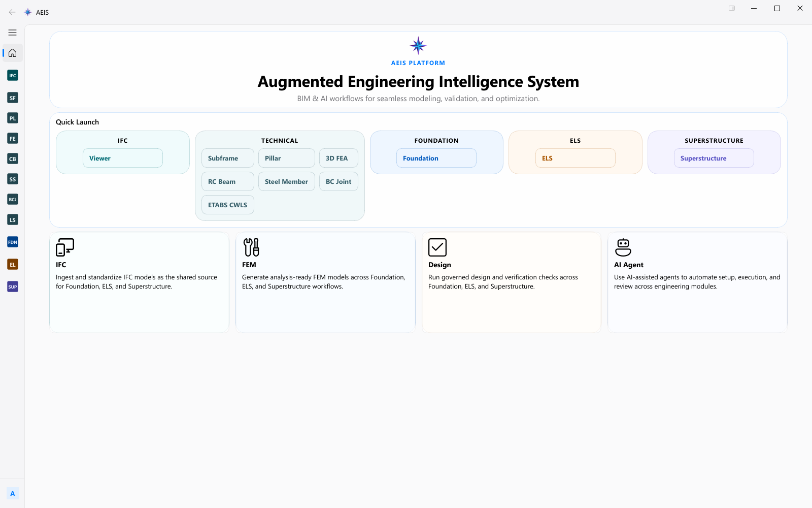Open the SS sidebar module

(13, 179)
